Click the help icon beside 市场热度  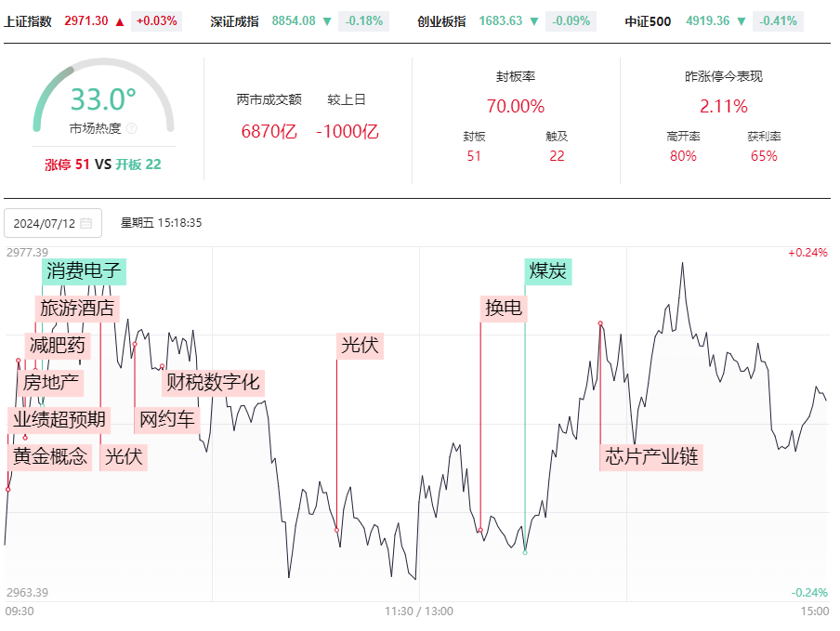131,128
